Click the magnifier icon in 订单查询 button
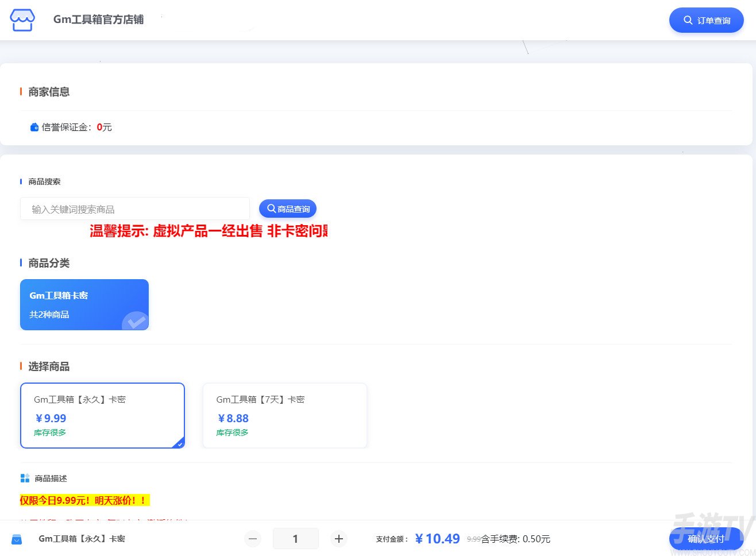756x556 pixels. (688, 20)
